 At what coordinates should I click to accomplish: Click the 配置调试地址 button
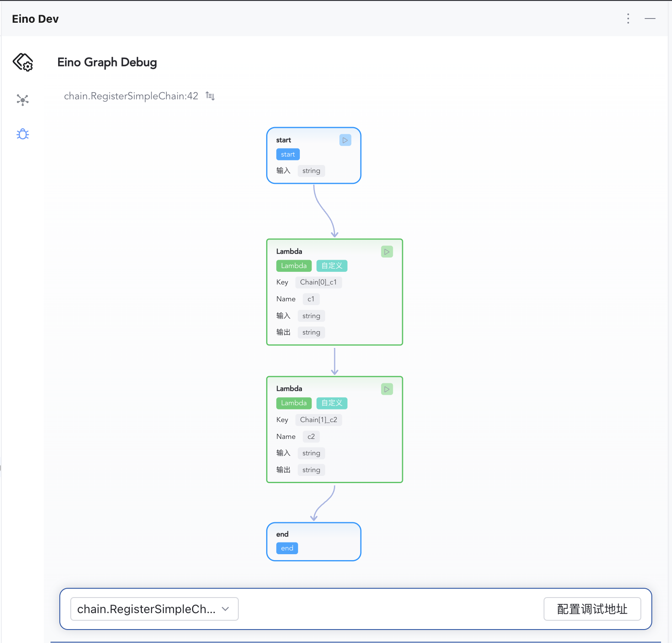[x=592, y=609]
